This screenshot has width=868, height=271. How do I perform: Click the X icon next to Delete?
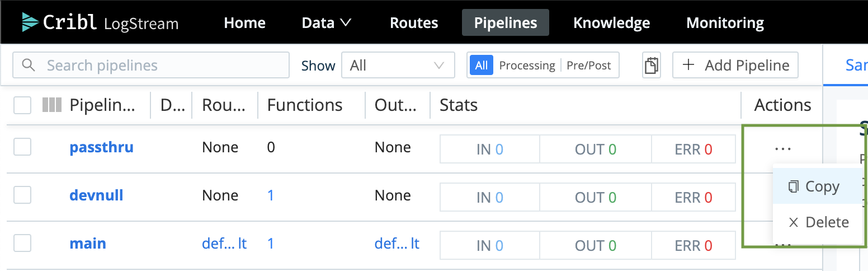tap(793, 222)
